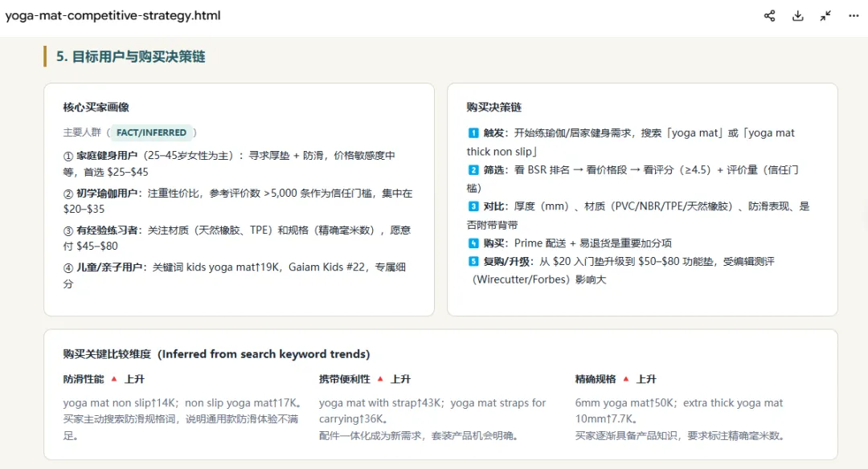The height and width of the screenshot is (469, 868).
Task: Collapse the preview with the shrink arrows icon
Action: (x=825, y=15)
